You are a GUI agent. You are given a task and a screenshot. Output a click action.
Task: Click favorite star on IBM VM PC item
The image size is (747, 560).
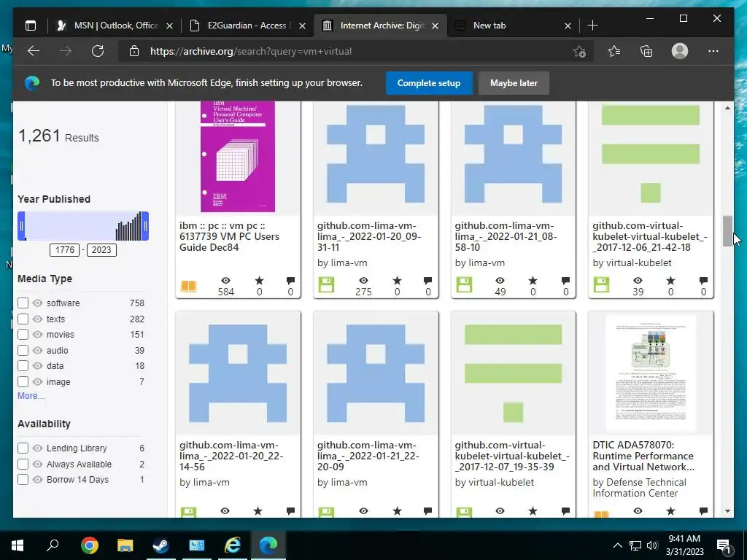point(259,281)
